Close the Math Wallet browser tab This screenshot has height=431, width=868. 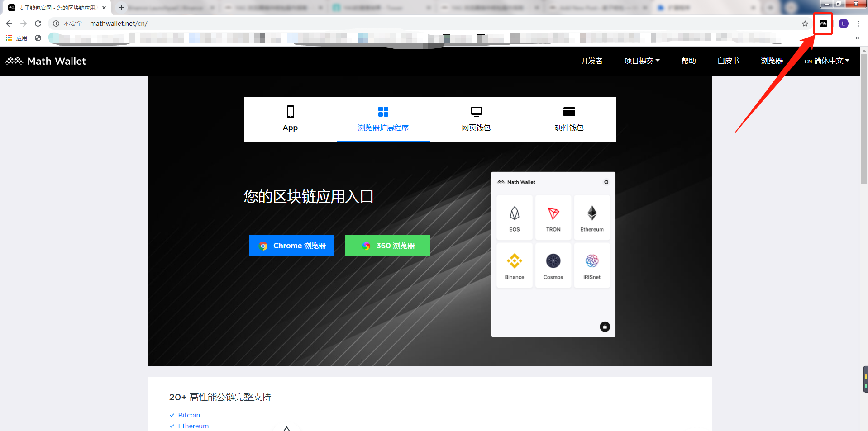[104, 8]
